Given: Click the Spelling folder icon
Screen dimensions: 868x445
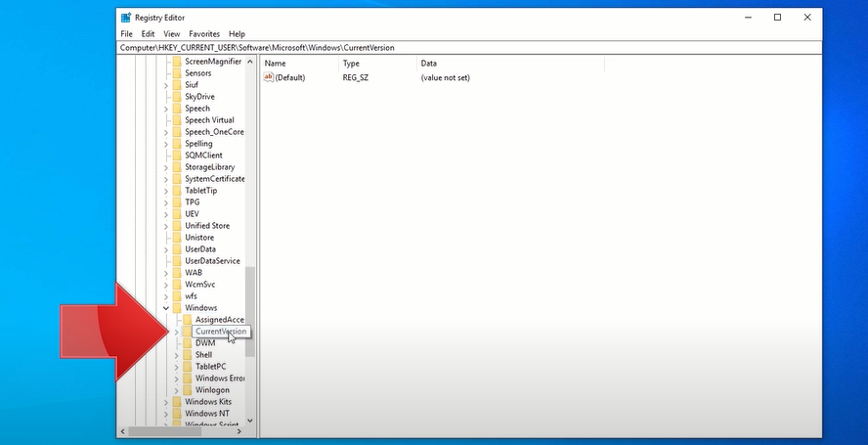Looking at the screenshot, I should point(177,144).
